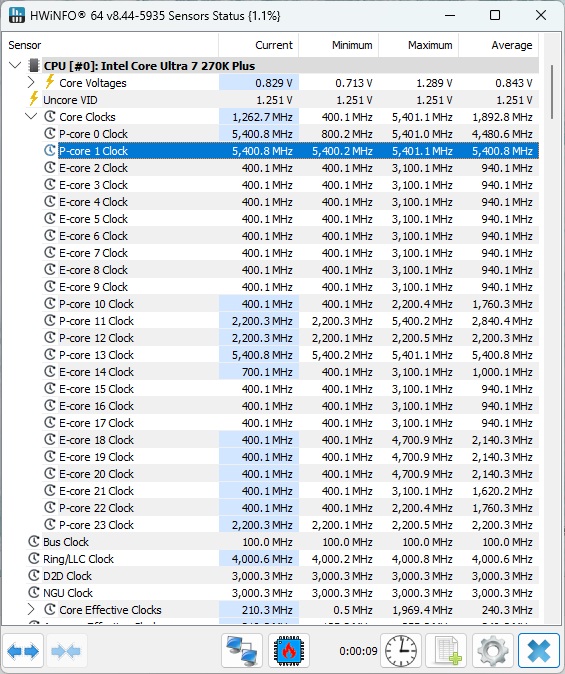Click clock icon beside E-core 18 Clock
Viewport: 565px width, 674px height.
tap(50, 439)
